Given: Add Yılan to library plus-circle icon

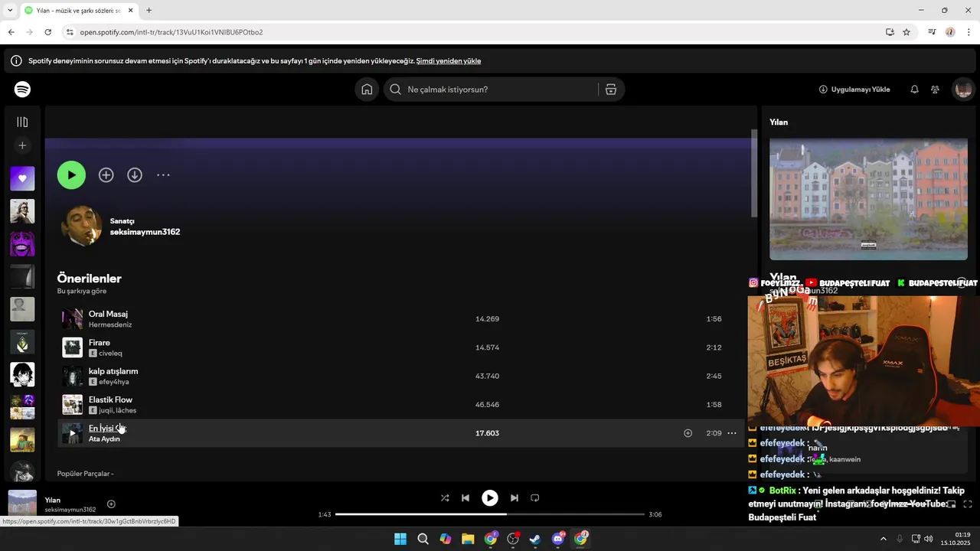Looking at the screenshot, I should (106, 175).
